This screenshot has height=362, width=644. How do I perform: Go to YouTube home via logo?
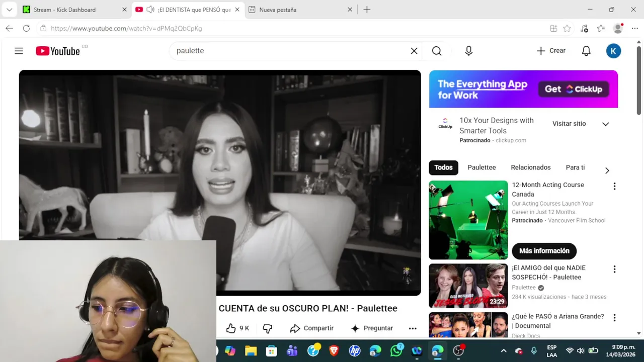point(58,51)
